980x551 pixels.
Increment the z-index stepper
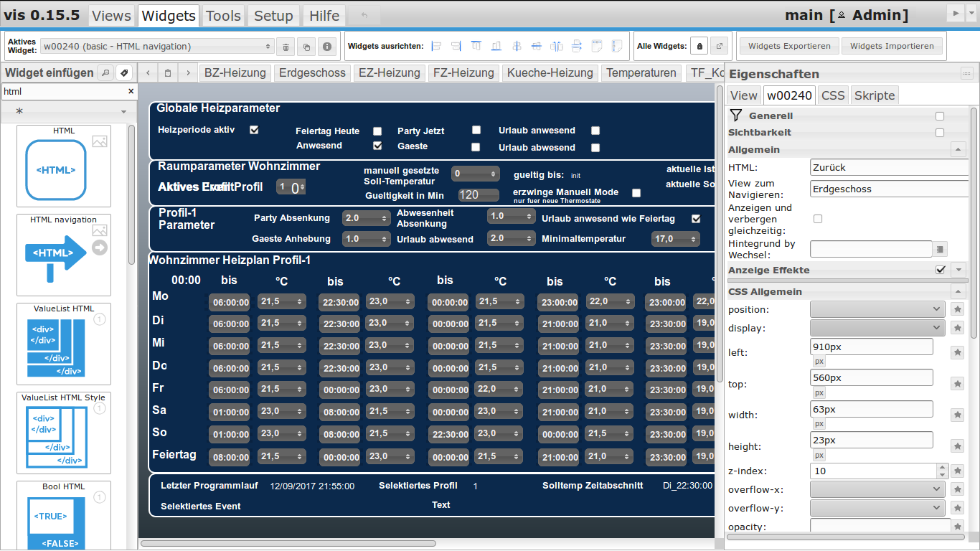[x=942, y=468]
